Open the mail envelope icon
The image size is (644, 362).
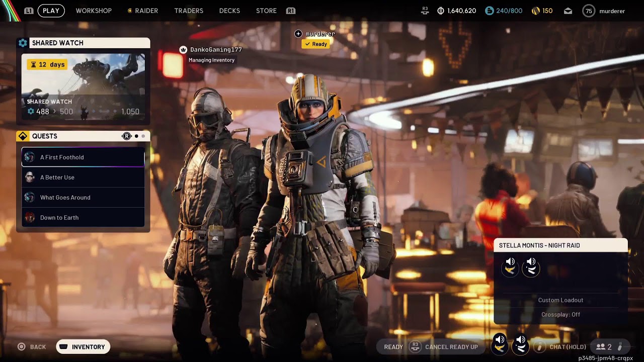coord(568,11)
